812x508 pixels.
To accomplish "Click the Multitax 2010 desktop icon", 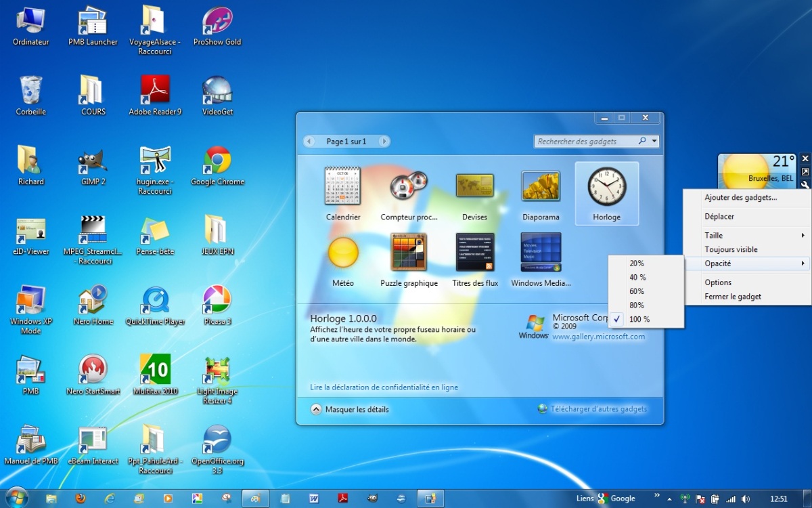I will pyautogui.click(x=155, y=375).
